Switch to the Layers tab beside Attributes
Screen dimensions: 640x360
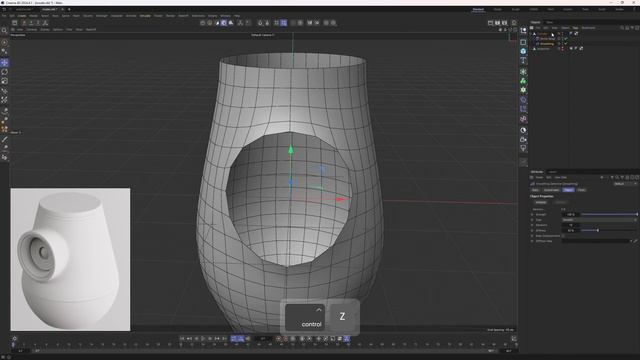pyautogui.click(x=552, y=172)
